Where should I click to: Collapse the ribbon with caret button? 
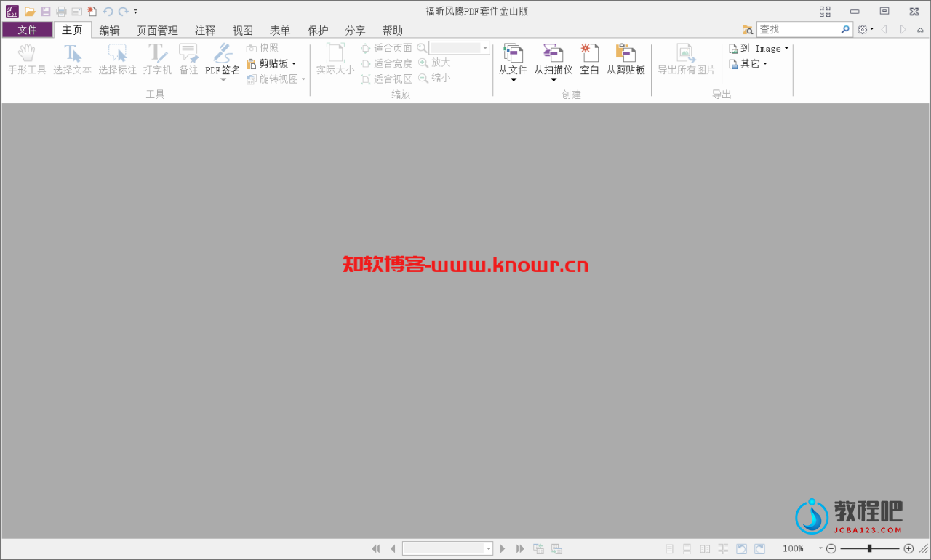(920, 30)
